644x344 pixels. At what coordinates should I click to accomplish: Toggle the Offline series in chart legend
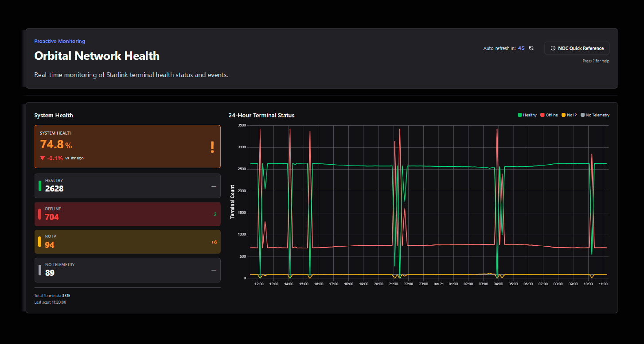point(549,115)
